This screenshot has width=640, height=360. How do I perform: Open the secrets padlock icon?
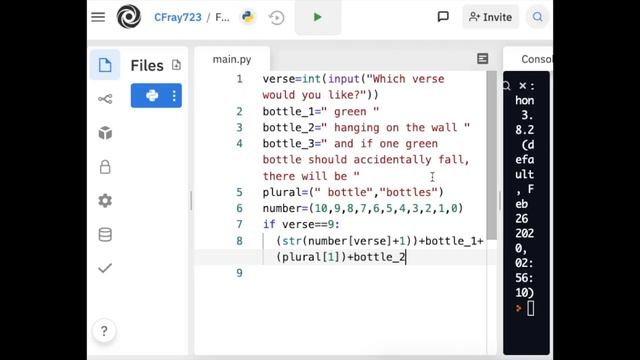(105, 167)
